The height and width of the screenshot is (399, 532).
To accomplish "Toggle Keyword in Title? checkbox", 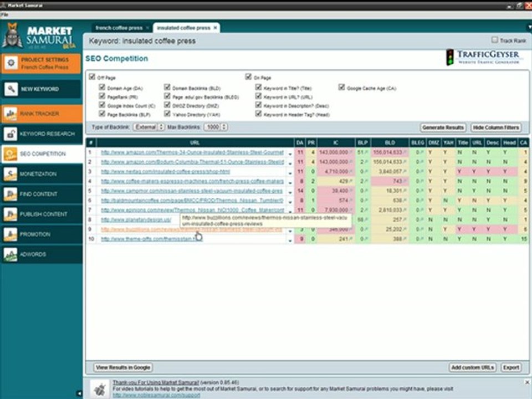I will pyautogui.click(x=258, y=87).
